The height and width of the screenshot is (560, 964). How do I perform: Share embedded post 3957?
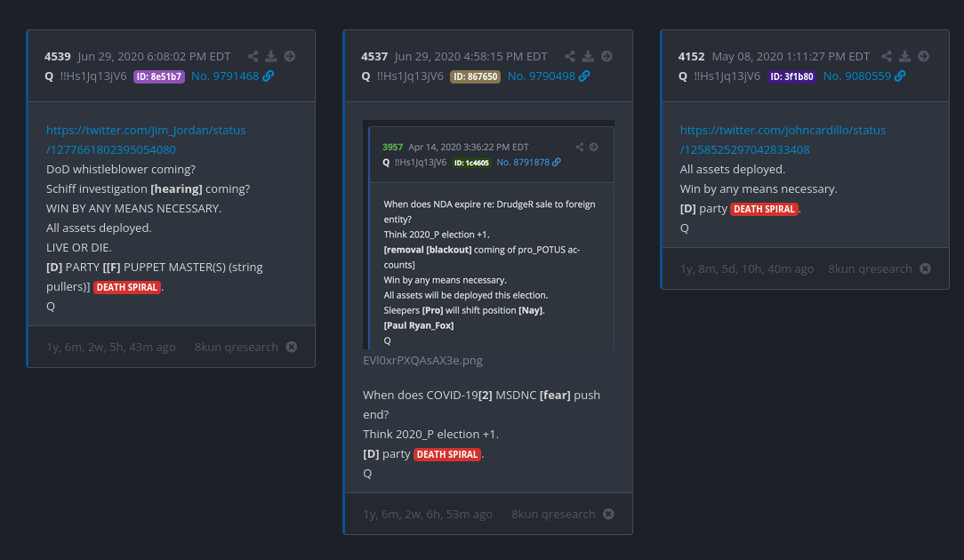[579, 147]
